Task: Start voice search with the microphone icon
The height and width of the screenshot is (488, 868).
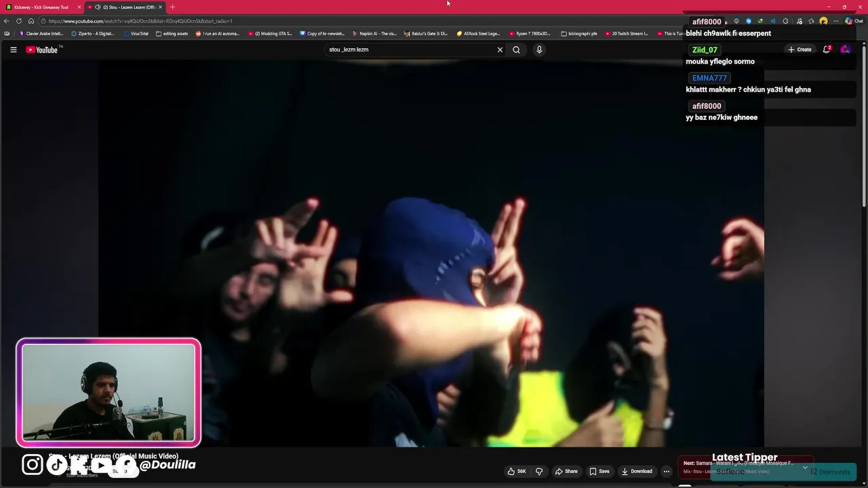Action: tap(539, 49)
